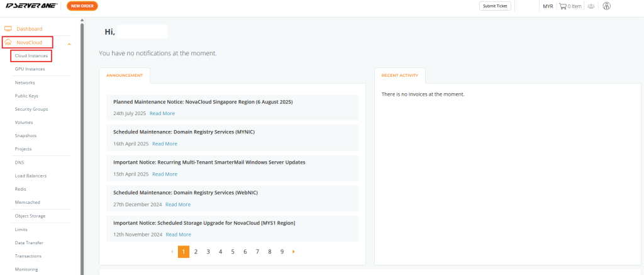Open the shopping cart icon
Viewport: 644px width, 275px height.
tap(563, 6)
